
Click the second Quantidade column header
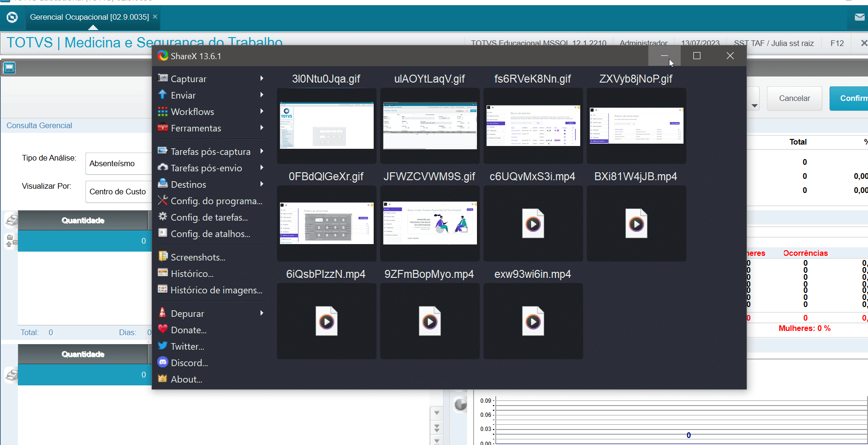[83, 354]
